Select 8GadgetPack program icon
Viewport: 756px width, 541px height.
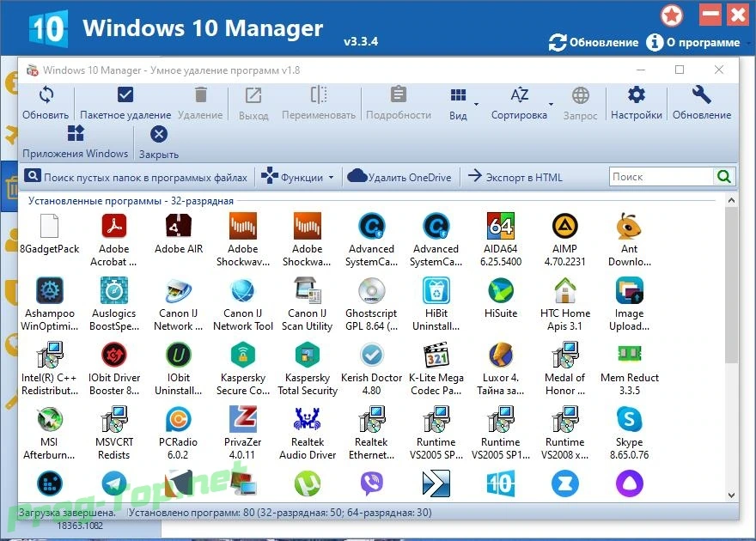click(x=49, y=226)
